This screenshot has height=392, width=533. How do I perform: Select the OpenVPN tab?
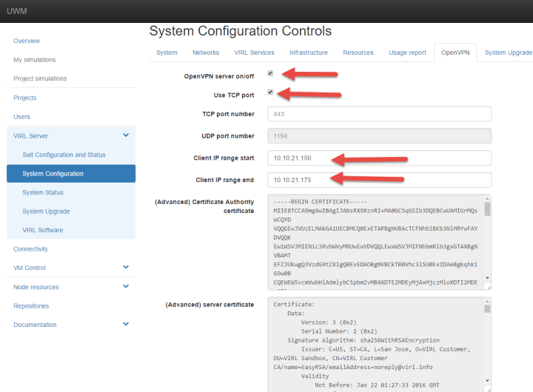pyautogui.click(x=455, y=53)
